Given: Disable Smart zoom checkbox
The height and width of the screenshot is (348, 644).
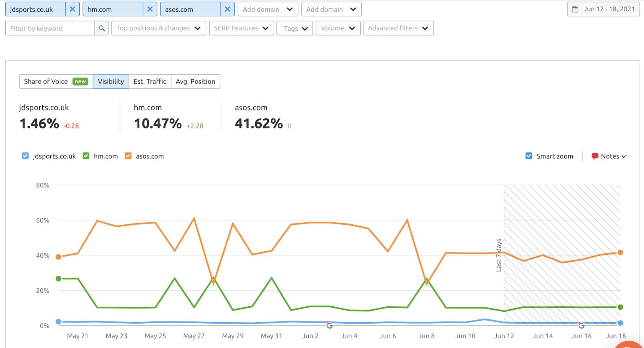Looking at the screenshot, I should pyautogui.click(x=529, y=156).
